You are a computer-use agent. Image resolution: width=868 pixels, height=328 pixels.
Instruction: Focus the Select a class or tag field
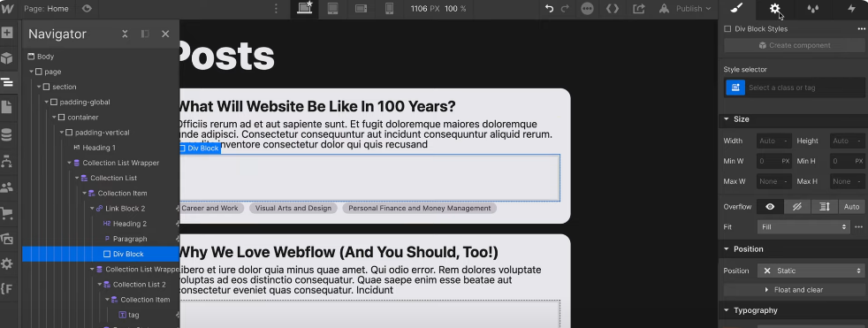coord(805,88)
